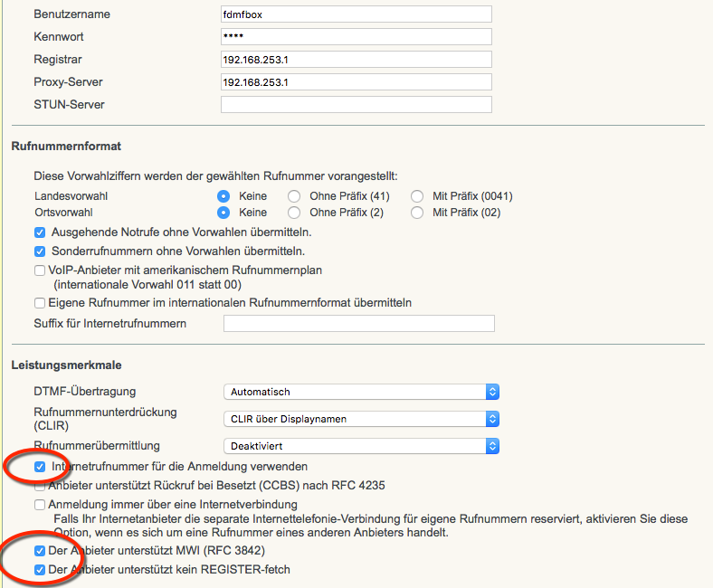Click the Benutzername input field
Screen dimensions: 713x588
356,14
